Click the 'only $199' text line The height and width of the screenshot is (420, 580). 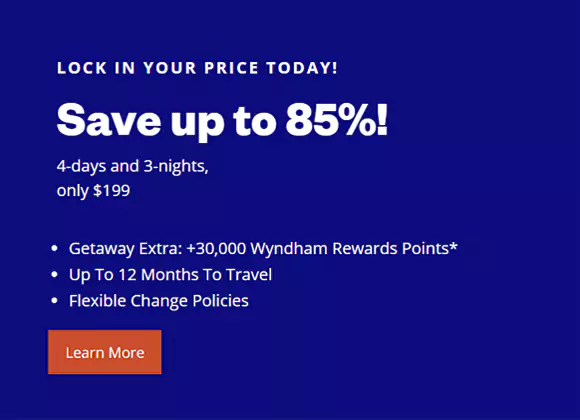pyautogui.click(x=93, y=191)
